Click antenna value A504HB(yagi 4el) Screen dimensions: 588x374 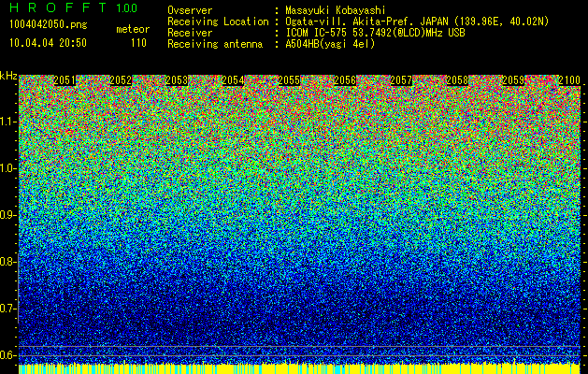(x=330, y=44)
